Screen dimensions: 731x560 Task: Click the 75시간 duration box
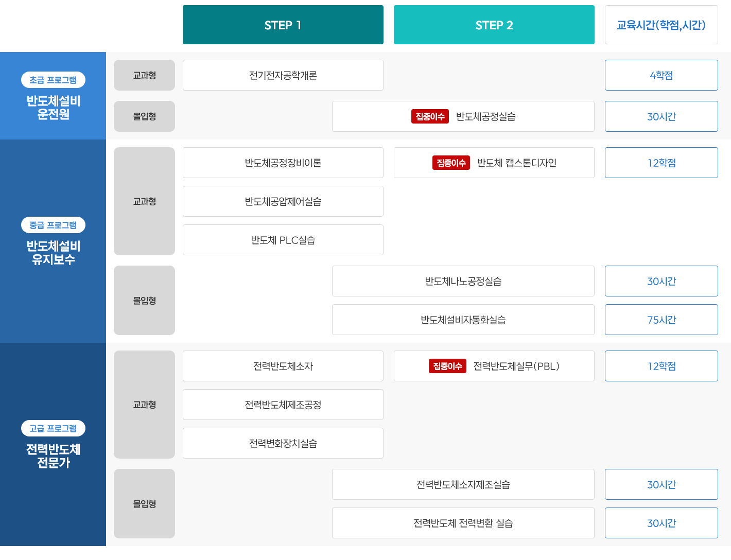[x=662, y=320]
